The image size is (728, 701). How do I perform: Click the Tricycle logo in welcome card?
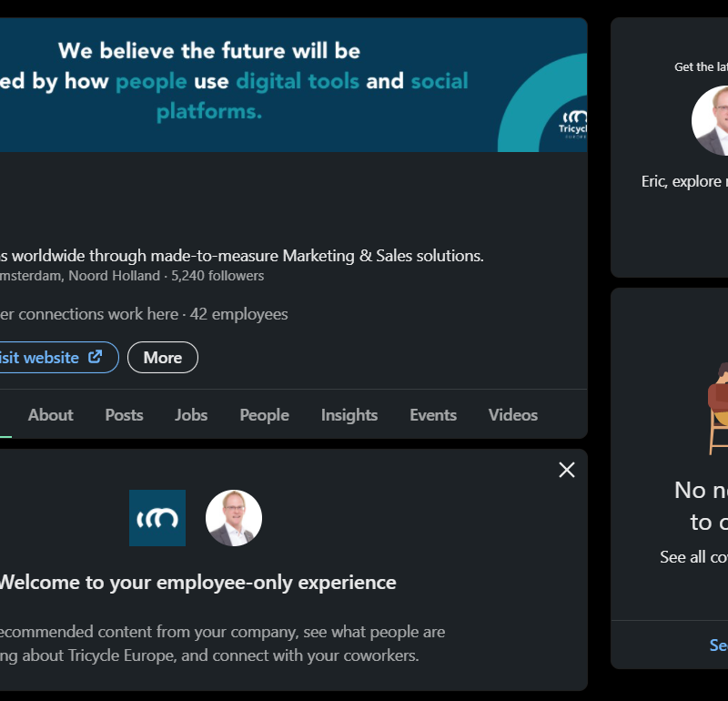point(157,518)
